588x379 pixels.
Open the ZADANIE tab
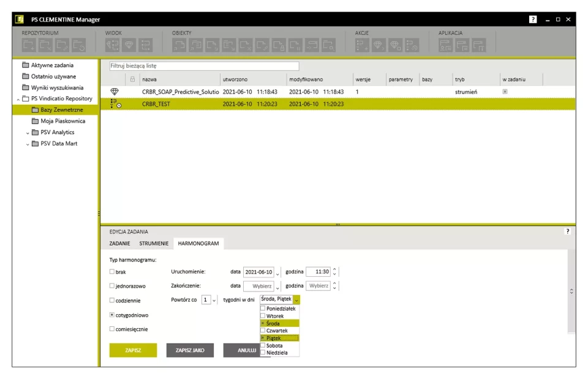tap(119, 244)
